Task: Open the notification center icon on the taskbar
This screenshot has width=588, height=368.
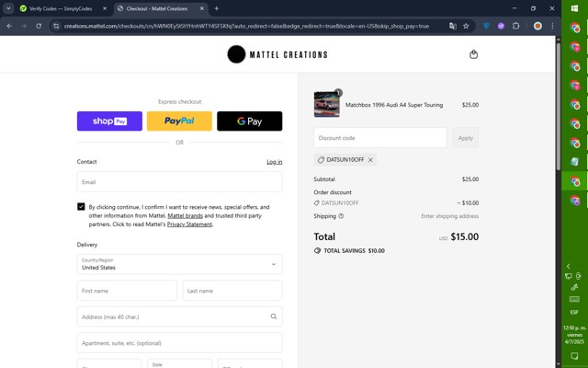Action: pos(574,355)
